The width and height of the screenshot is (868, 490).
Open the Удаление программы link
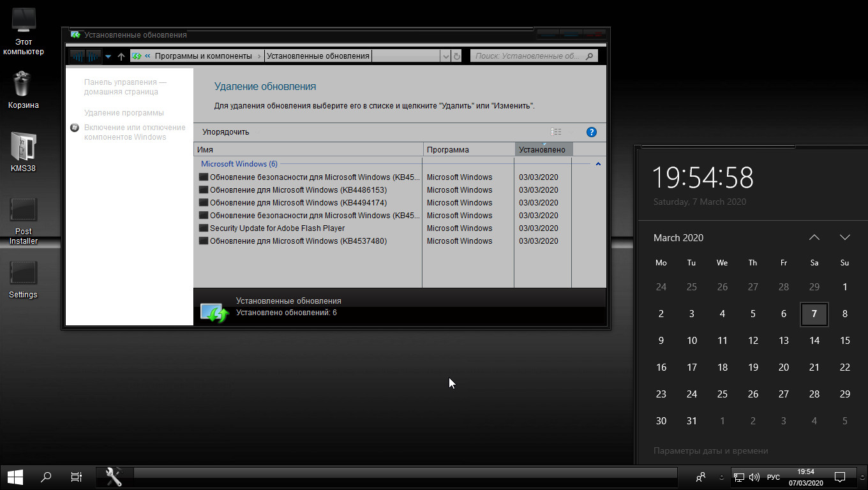(x=124, y=113)
